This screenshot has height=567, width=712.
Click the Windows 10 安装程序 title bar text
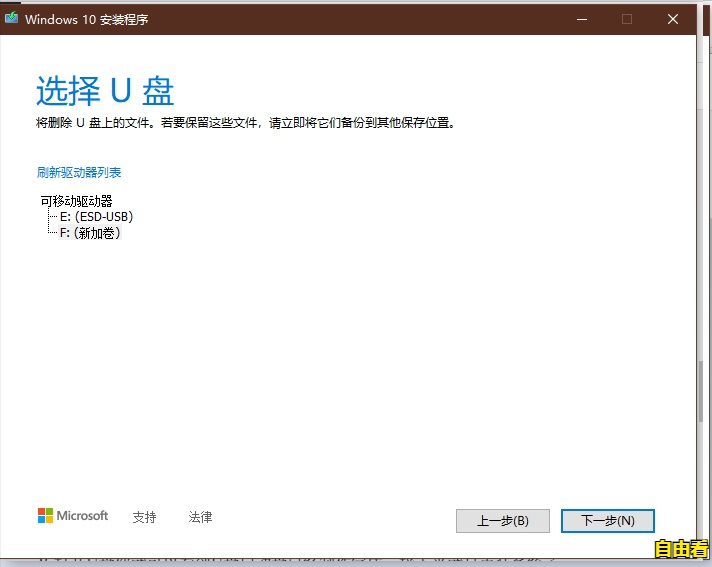[86, 20]
